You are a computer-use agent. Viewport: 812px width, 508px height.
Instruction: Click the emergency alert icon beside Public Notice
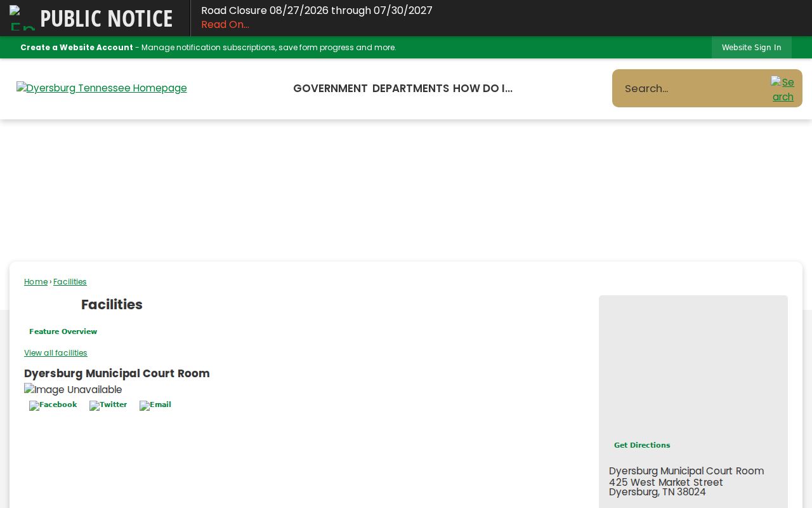22,18
